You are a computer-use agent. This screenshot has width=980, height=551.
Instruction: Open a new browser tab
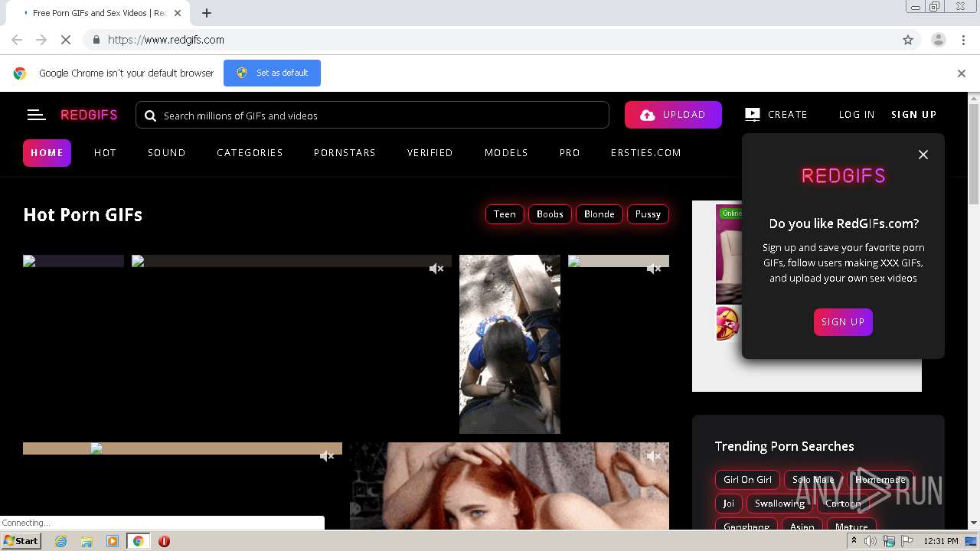[207, 13]
